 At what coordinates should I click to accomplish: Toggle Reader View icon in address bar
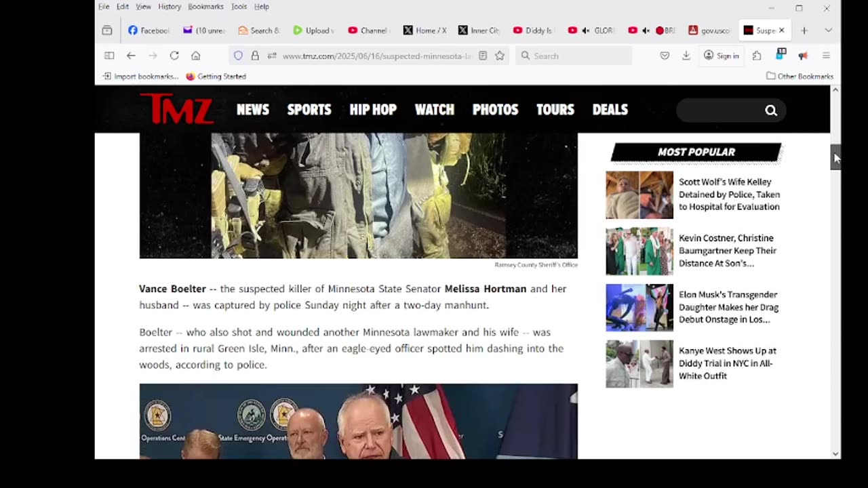[x=483, y=56]
